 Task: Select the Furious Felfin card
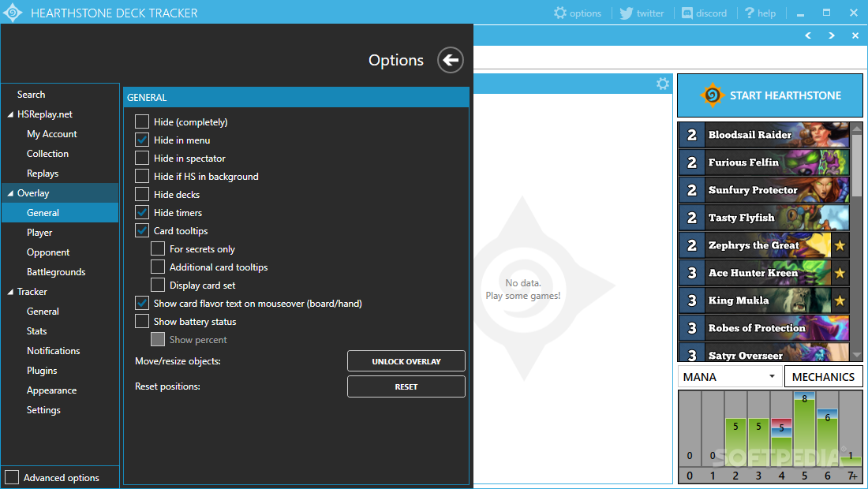tap(764, 162)
